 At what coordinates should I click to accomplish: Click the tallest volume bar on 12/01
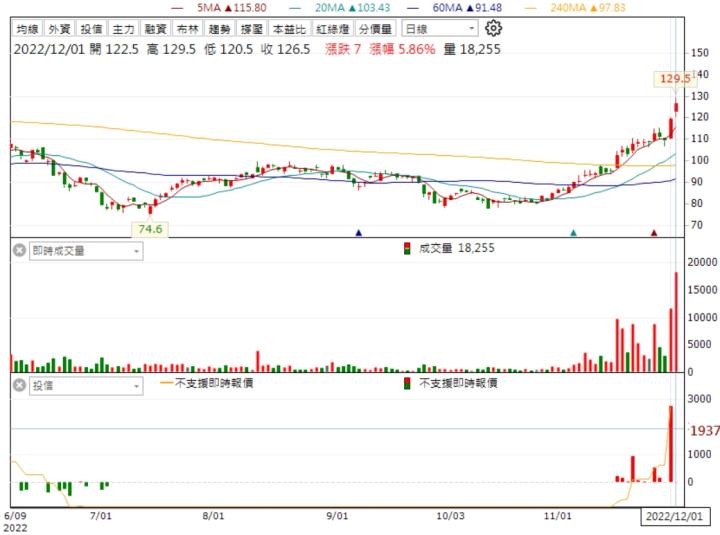676,322
